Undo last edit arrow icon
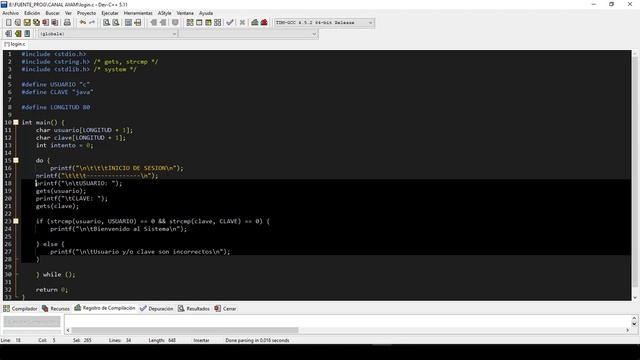 click(x=83, y=22)
